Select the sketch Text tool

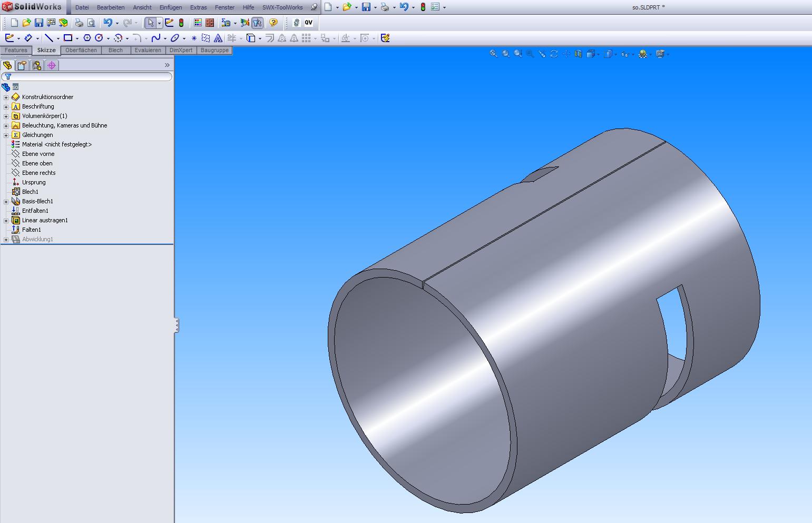point(218,38)
